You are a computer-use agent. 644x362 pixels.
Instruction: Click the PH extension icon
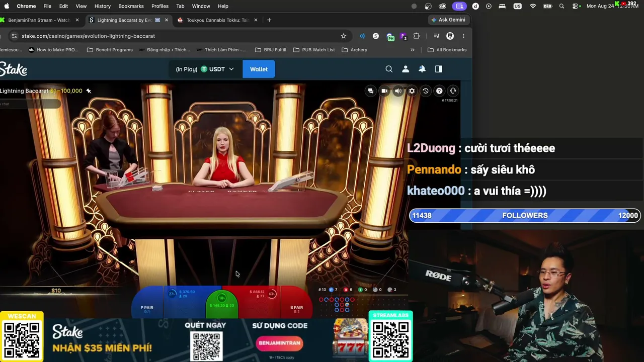(390, 36)
